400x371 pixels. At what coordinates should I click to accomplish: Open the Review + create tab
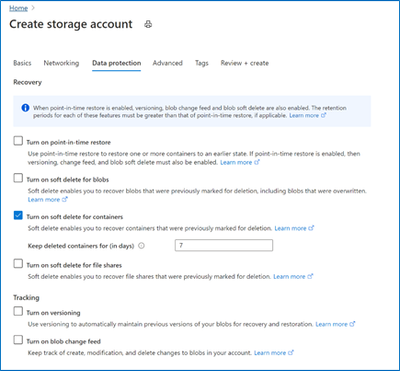(245, 63)
